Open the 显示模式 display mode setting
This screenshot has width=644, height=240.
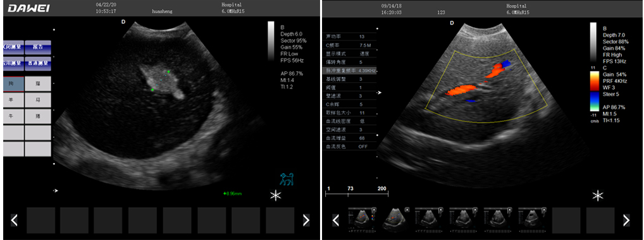(349, 54)
